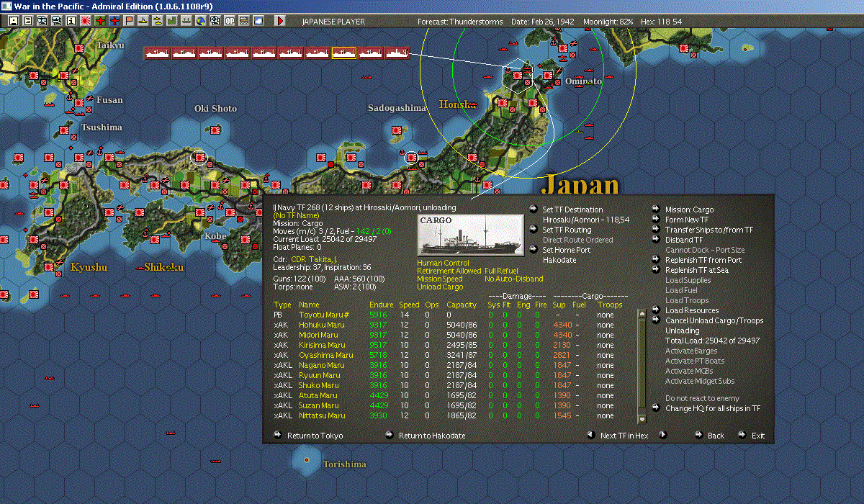The image size is (864, 504).
Task: Click arrow beside Form New TF
Action: pos(656,219)
